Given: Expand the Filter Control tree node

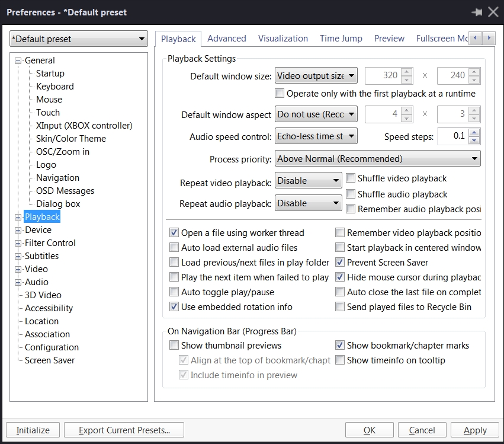Looking at the screenshot, I should tap(18, 243).
